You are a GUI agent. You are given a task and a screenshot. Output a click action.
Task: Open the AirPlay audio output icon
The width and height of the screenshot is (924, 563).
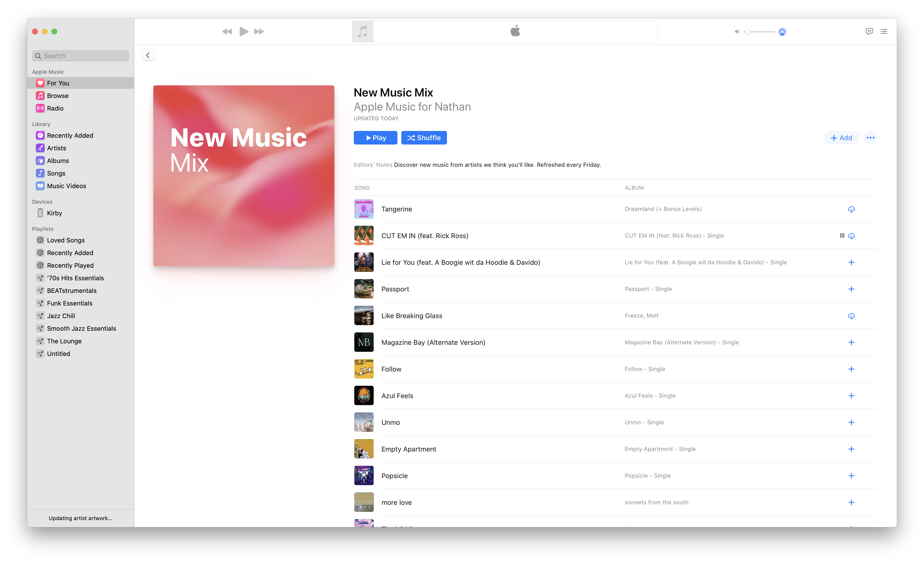point(782,32)
